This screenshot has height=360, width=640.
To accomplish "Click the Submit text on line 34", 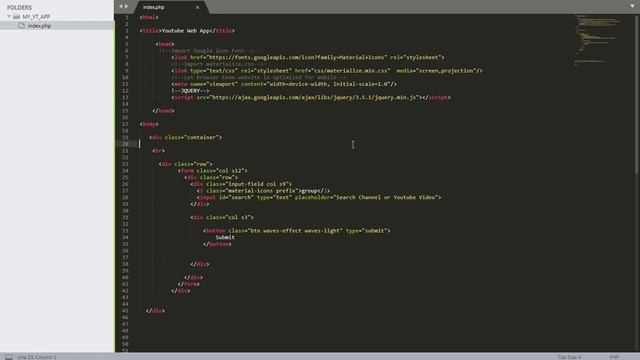I will [225, 237].
